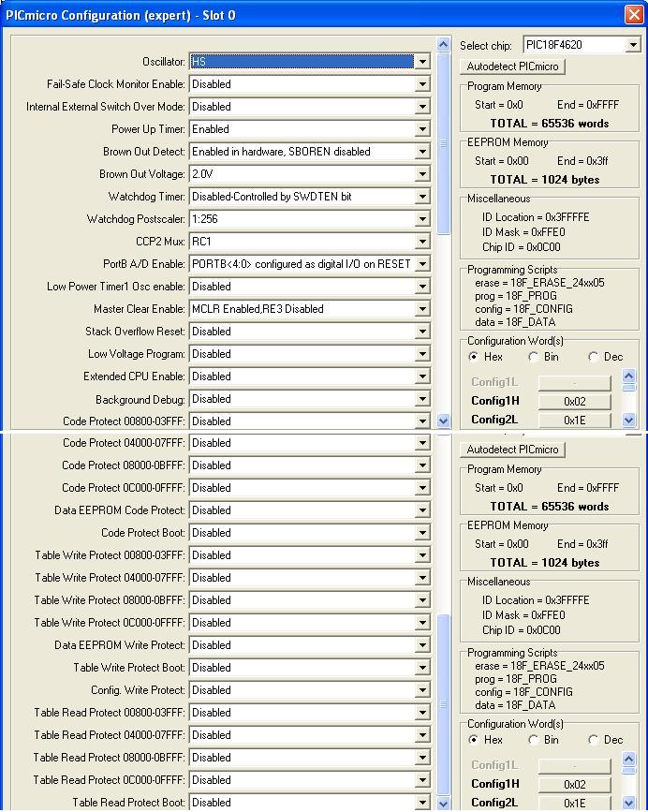This screenshot has width=648, height=812.
Task: Expand the Low Voltage Program dropdown
Action: [x=310, y=354]
